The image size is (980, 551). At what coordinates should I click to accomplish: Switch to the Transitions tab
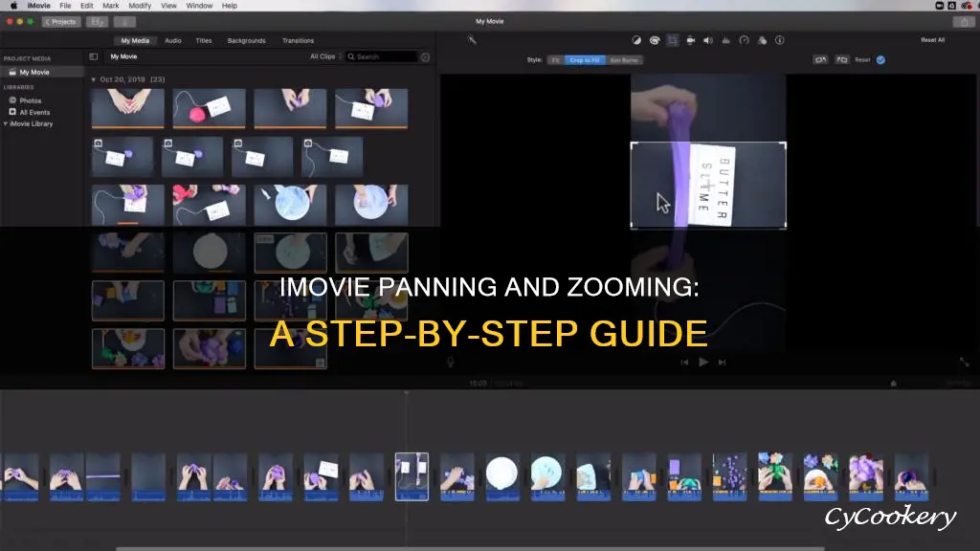click(299, 40)
